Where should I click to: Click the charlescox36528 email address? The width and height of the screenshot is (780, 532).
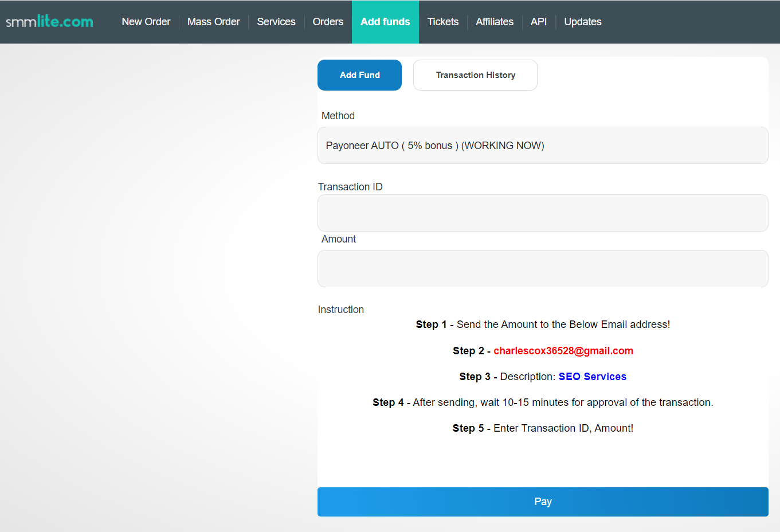(563, 350)
